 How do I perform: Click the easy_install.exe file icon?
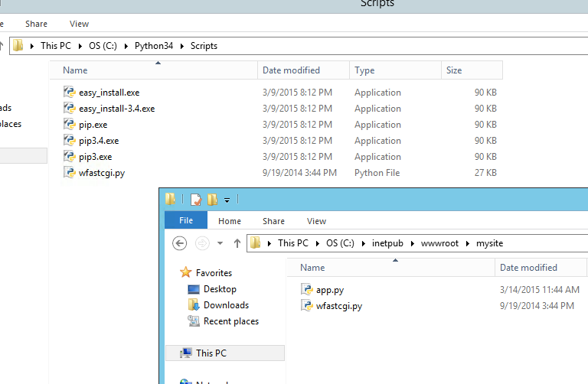(70, 92)
